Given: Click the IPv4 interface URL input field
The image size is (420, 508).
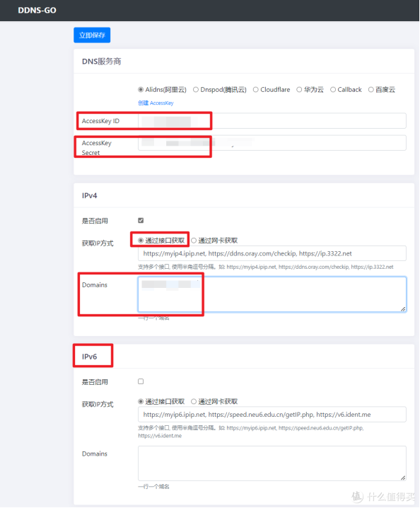Looking at the screenshot, I should 272,253.
